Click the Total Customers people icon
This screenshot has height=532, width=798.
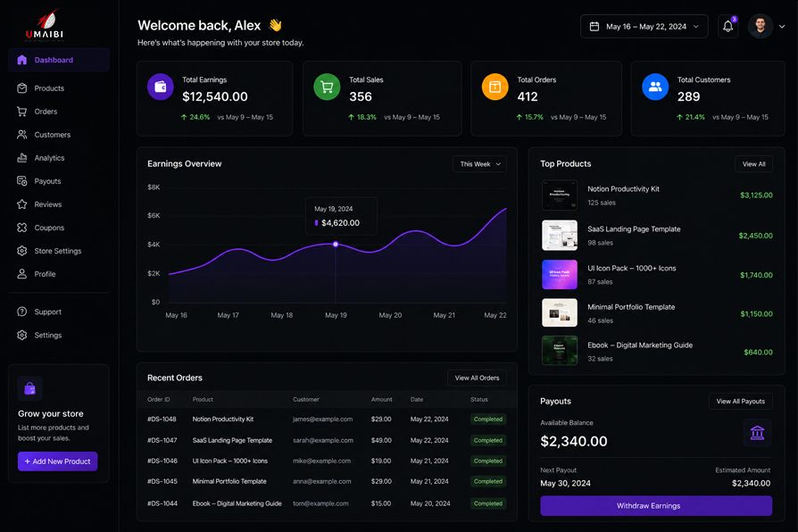[655, 87]
